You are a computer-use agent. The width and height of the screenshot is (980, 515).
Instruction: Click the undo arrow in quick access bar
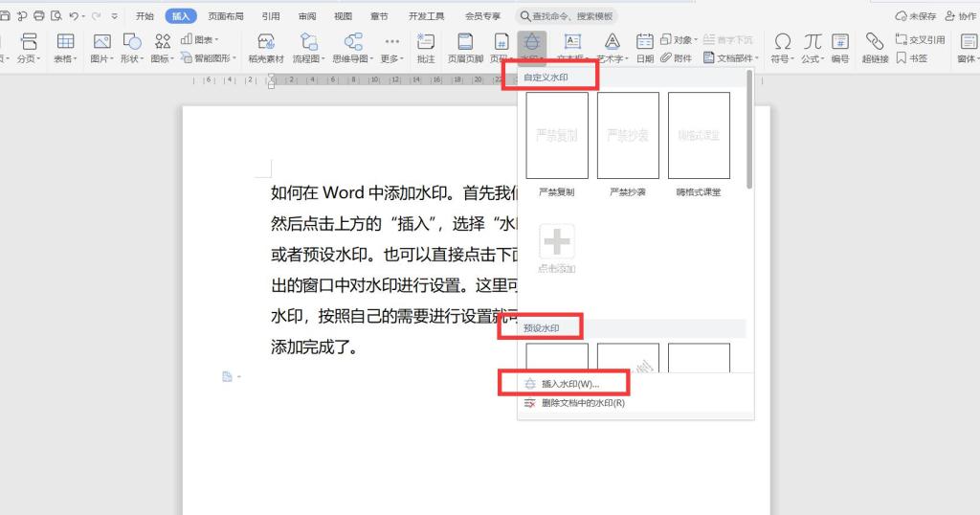74,16
